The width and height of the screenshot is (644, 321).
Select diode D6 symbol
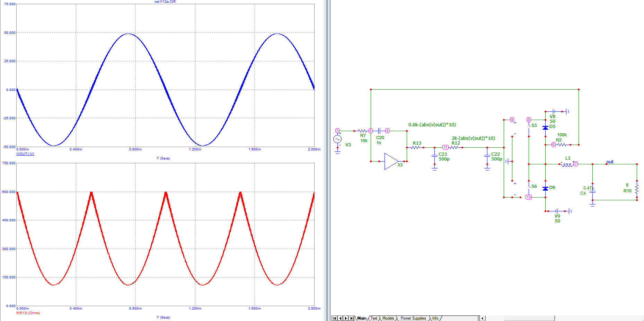coord(545,189)
